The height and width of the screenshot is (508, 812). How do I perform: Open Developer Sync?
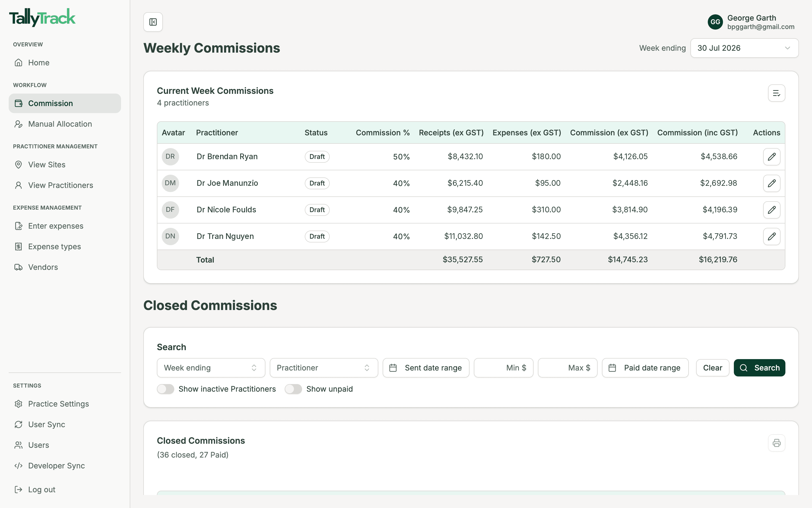pyautogui.click(x=65, y=466)
